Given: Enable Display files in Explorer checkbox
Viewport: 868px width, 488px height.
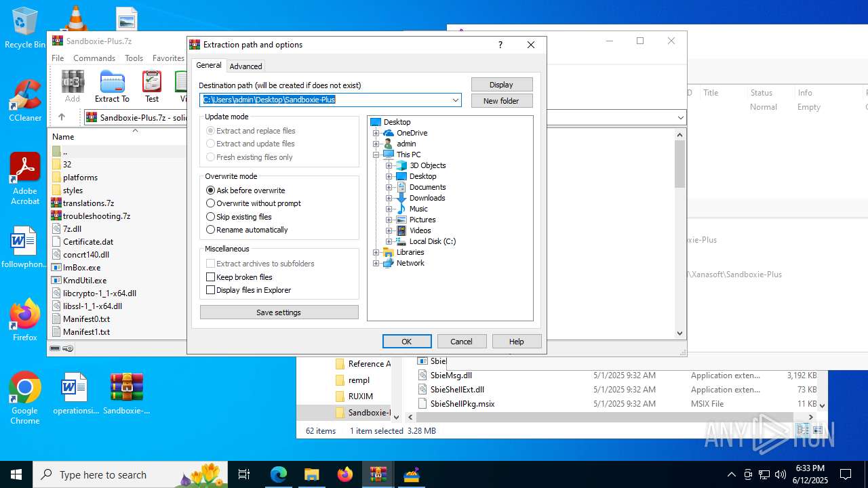Looking at the screenshot, I should [210, 290].
